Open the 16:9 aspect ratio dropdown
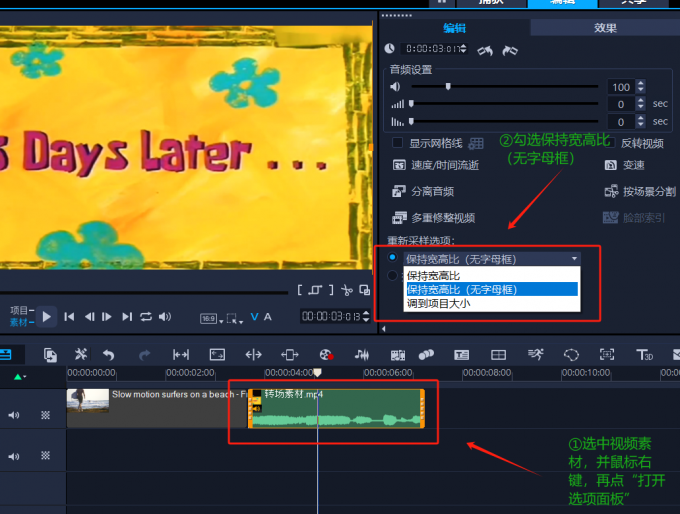Screen dimensions: 680x514 [209, 318]
